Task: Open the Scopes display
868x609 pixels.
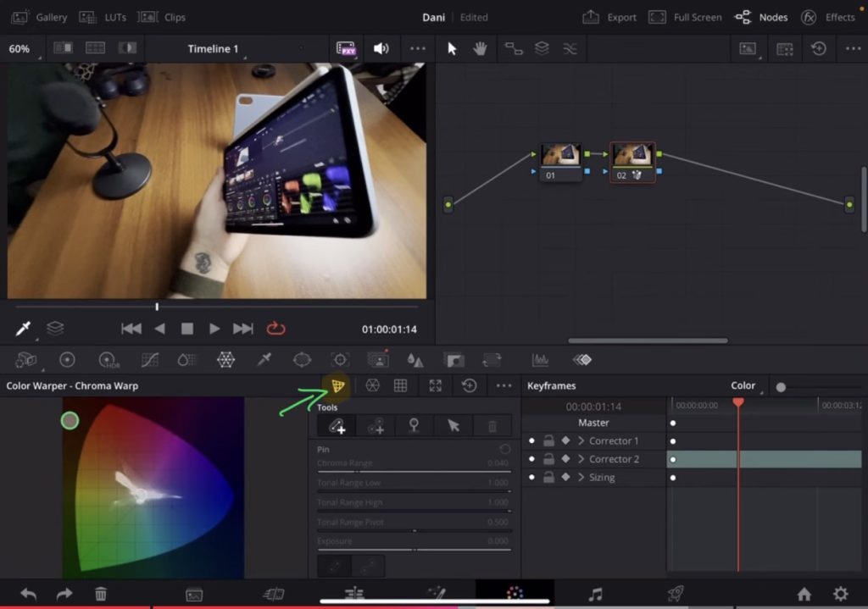Action: coord(540,359)
